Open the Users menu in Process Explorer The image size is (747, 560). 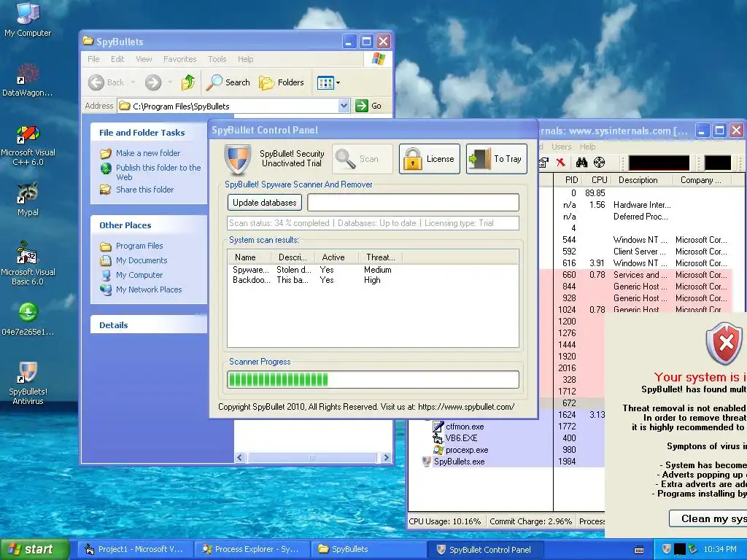pos(561,147)
